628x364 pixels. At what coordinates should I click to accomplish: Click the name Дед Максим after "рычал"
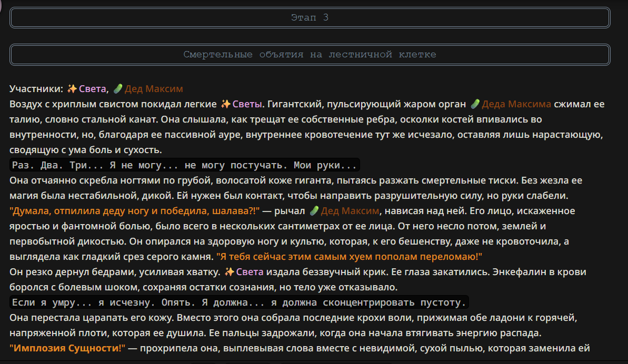(350, 211)
